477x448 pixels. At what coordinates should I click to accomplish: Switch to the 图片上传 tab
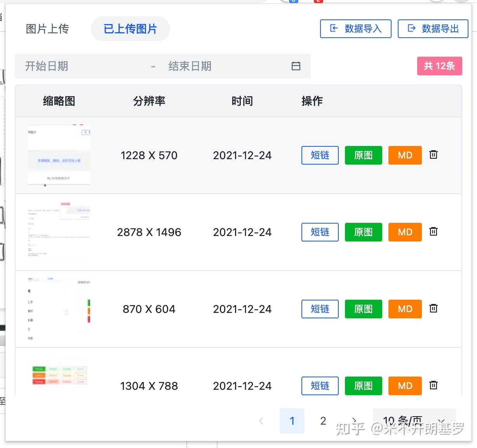[x=47, y=29]
